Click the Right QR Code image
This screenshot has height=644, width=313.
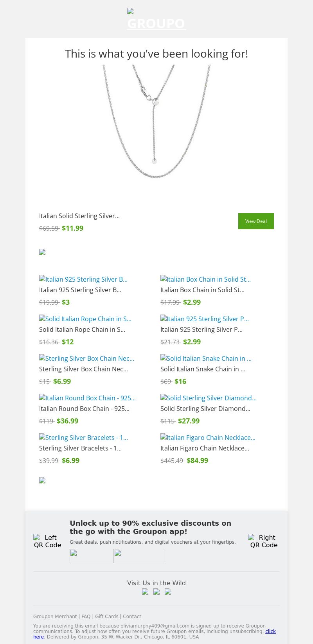[x=264, y=541]
